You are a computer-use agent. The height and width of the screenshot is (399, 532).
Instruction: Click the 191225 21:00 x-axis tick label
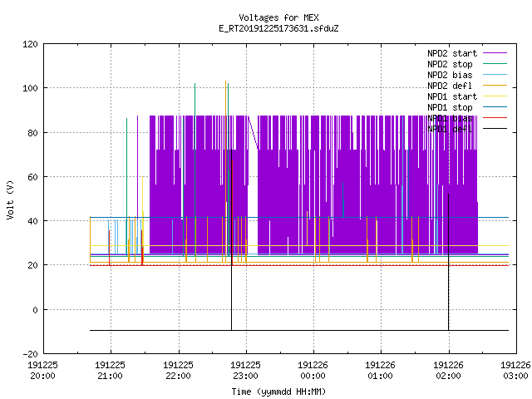coord(110,371)
